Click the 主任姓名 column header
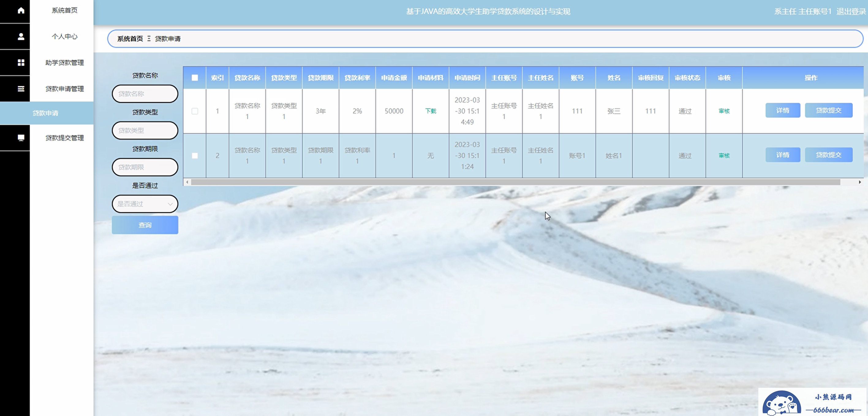868x416 pixels. [x=541, y=78]
